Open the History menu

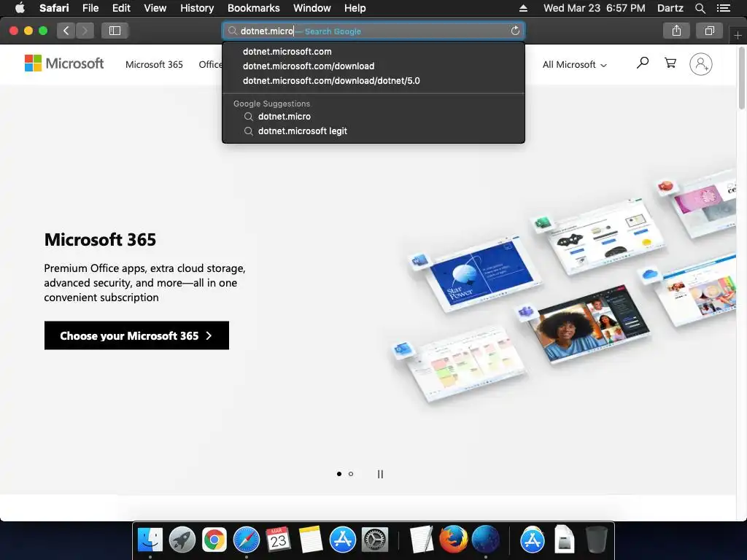197,8
